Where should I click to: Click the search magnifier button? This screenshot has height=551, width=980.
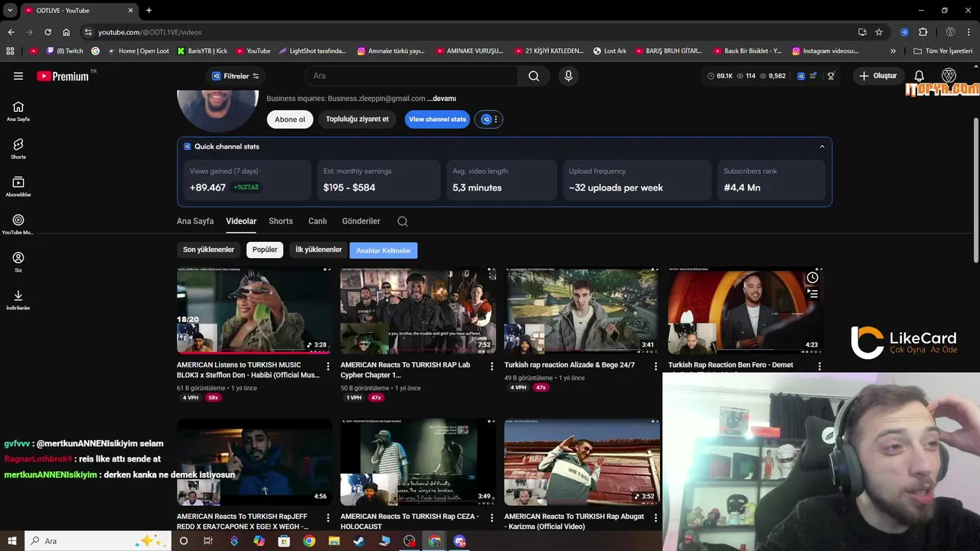tap(534, 76)
